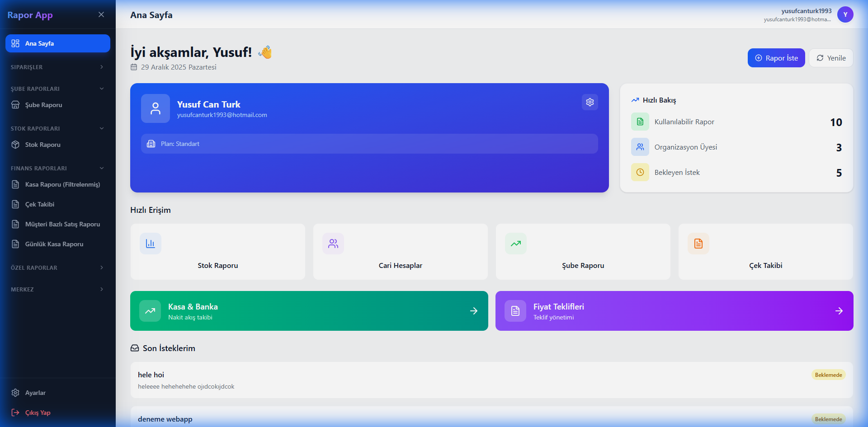Screen dimensions: 868x427
Task: Click the Şube Raporu trend icon
Action: point(515,243)
